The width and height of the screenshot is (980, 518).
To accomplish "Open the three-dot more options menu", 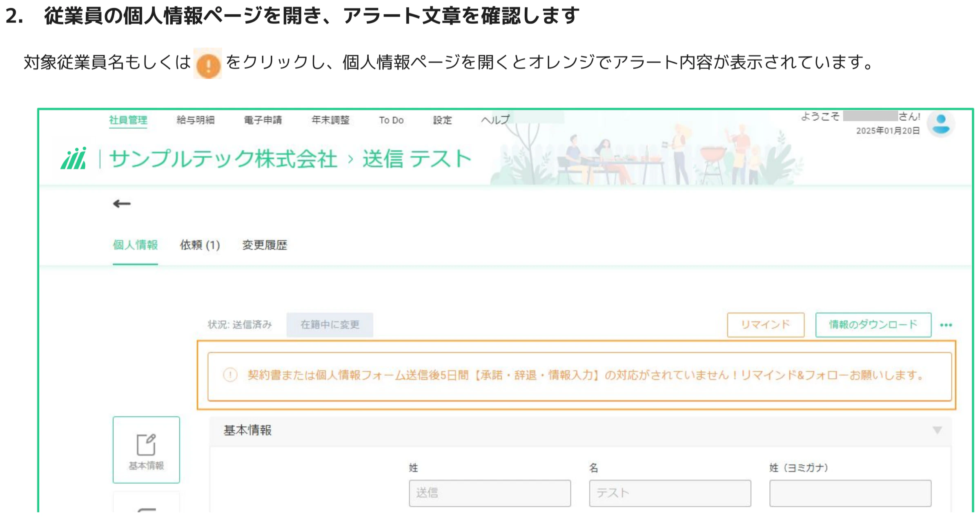I will [x=946, y=325].
